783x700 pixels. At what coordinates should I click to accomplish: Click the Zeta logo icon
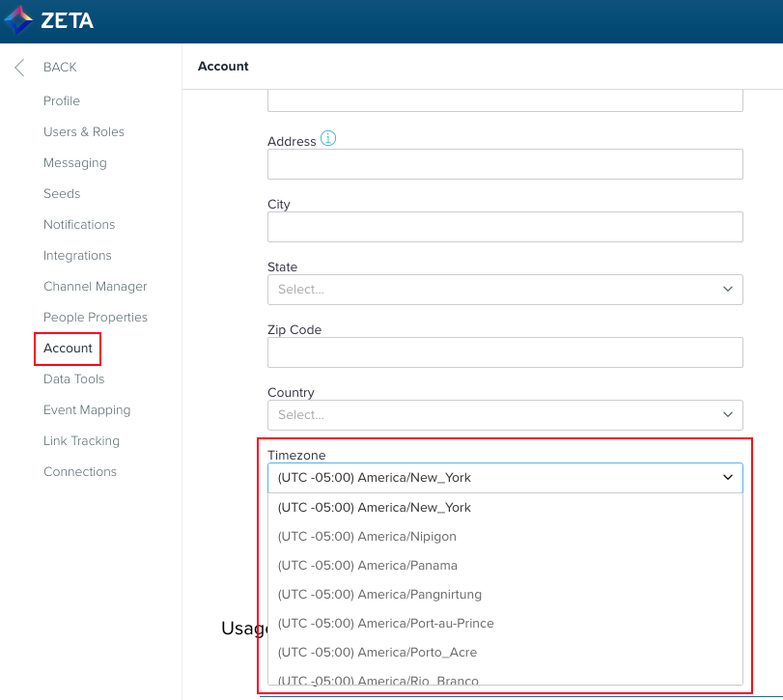pos(18,20)
